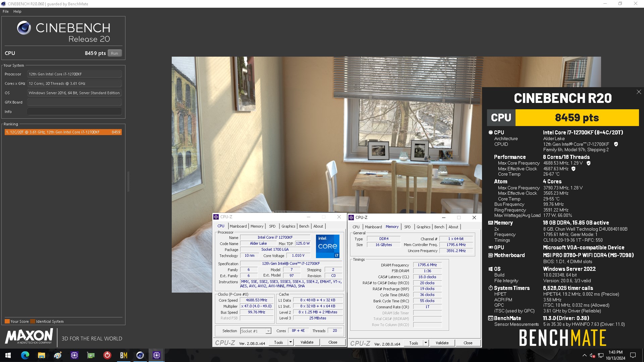Open Memory tab in the CPU-tab CPU-Z window
This screenshot has width=644, height=362.
coord(257,226)
